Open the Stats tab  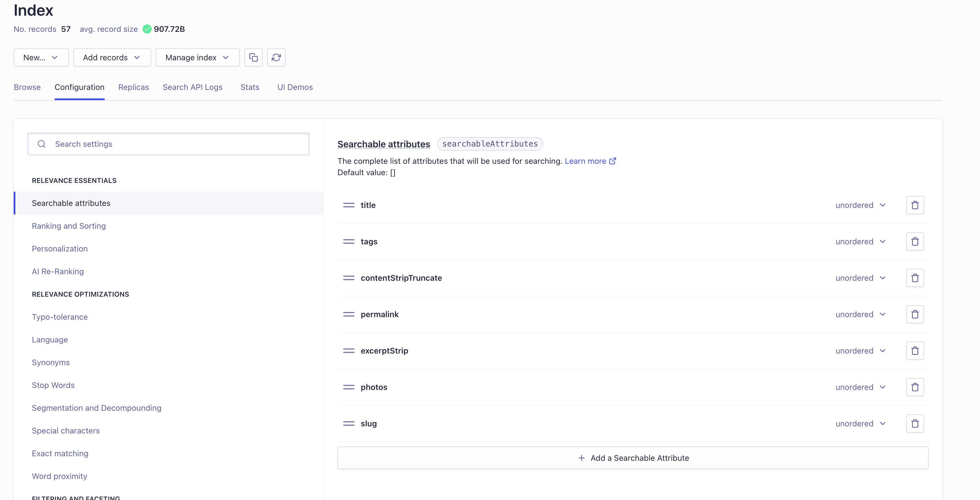250,87
